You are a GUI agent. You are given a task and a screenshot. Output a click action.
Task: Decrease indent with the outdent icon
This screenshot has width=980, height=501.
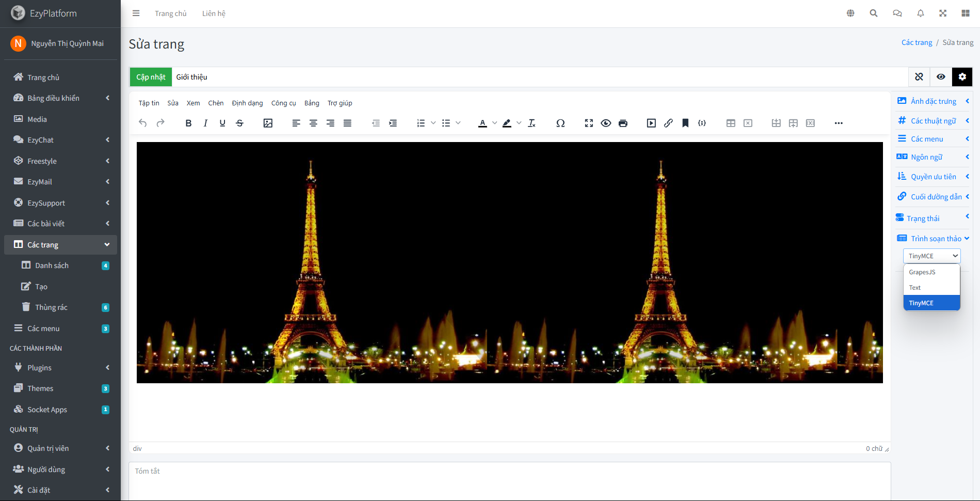tap(376, 123)
